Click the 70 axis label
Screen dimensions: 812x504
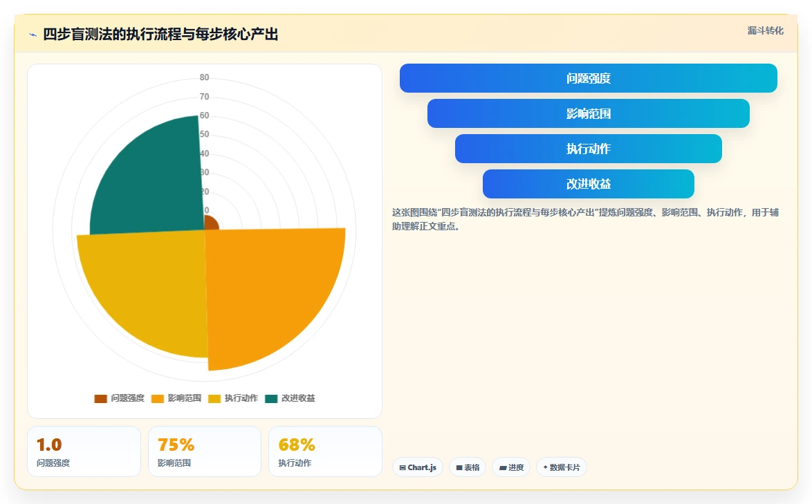coord(205,97)
